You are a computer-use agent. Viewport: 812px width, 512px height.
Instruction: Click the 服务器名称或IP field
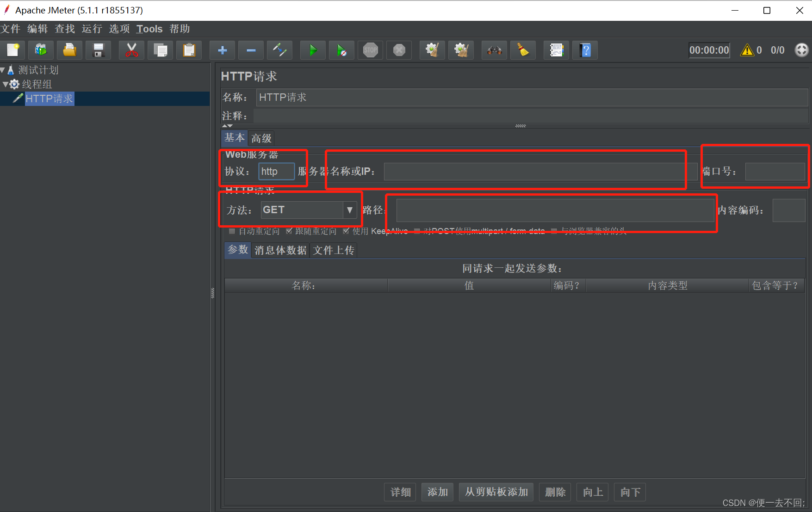540,172
